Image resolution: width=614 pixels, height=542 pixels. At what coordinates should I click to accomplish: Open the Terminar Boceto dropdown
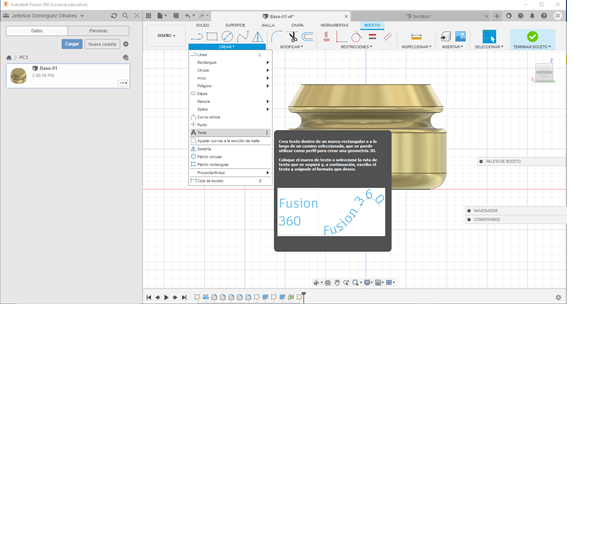tap(532, 47)
